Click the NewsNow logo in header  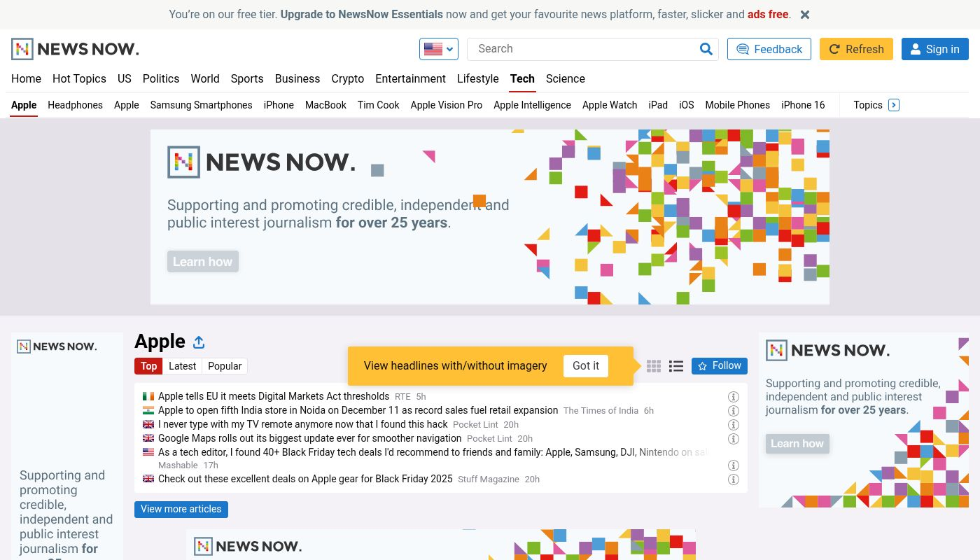point(75,49)
